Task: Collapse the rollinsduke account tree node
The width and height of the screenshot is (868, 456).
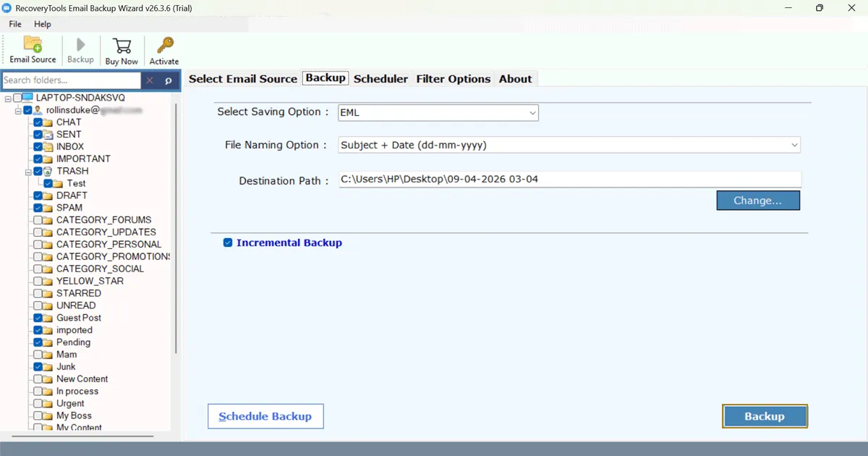Action: pyautogui.click(x=18, y=110)
